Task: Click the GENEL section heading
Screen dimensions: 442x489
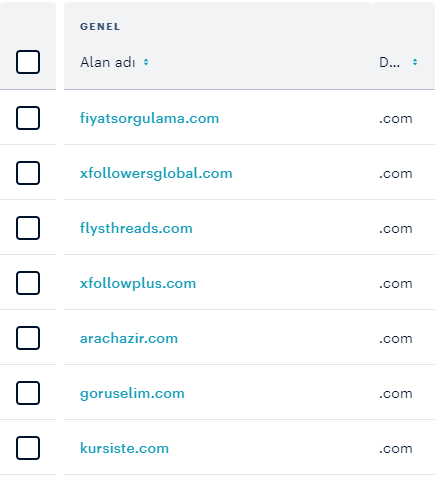Action: pos(100,27)
